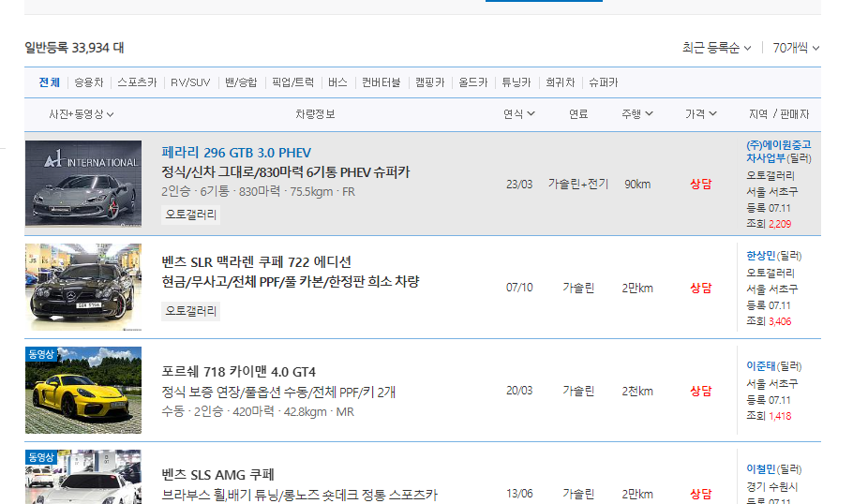Screen dimensions: 853x504
Task: Open the 최근 등록순 sort dropdown
Action: [x=716, y=48]
